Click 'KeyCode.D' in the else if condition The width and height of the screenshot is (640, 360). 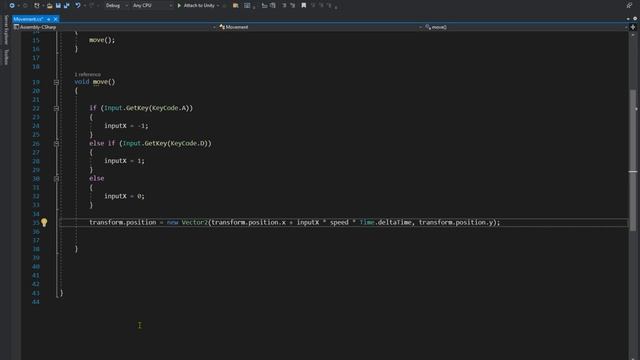coord(188,143)
